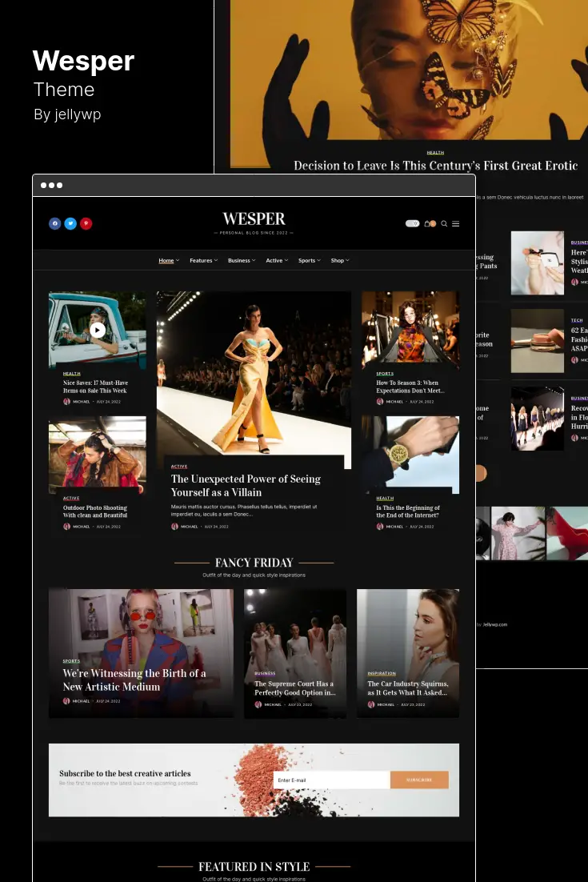
Task: Click the orange Subscribe button
Action: coord(419,780)
